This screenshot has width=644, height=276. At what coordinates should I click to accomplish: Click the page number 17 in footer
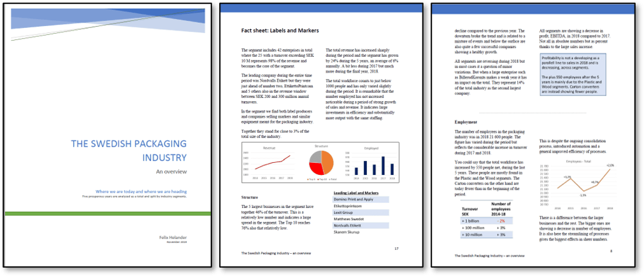pos(396,248)
